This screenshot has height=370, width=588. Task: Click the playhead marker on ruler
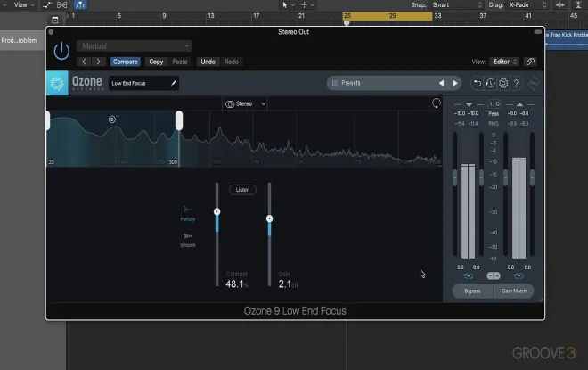tap(347, 23)
